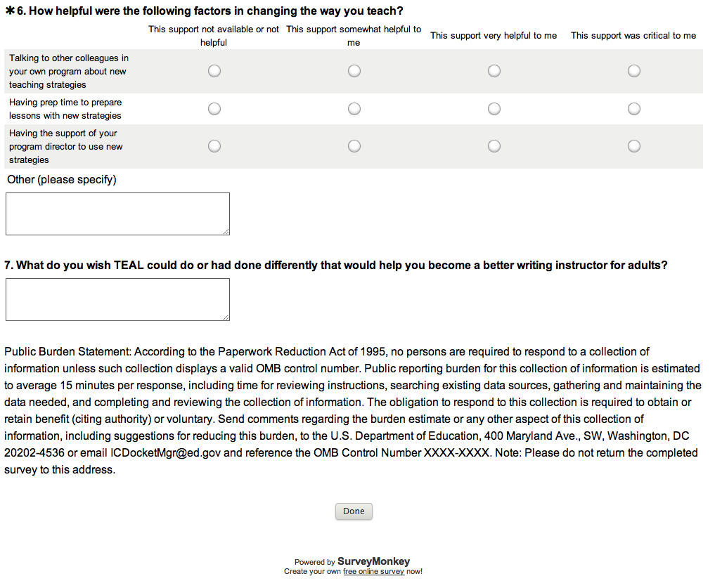Viewport: 715px width, 588px height.
Task: Click the 'Other (please specify)' text box
Action: click(117, 214)
